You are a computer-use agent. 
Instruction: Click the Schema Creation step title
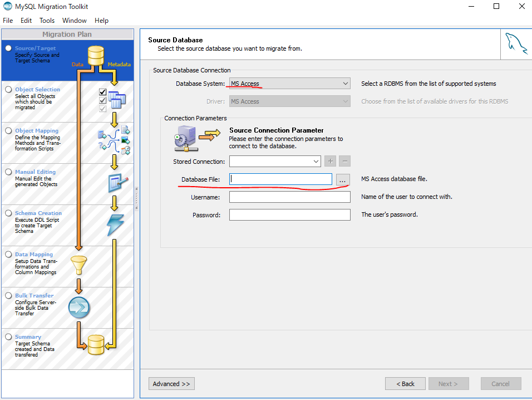click(38, 213)
